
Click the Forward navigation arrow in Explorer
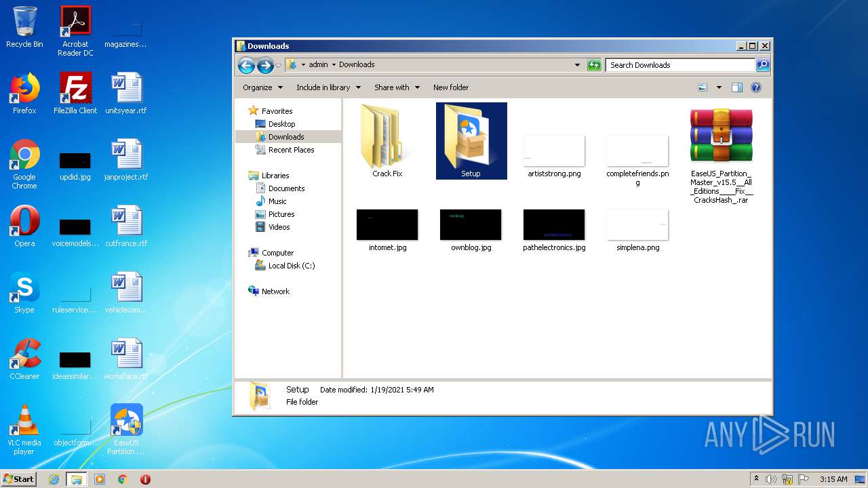click(x=265, y=65)
